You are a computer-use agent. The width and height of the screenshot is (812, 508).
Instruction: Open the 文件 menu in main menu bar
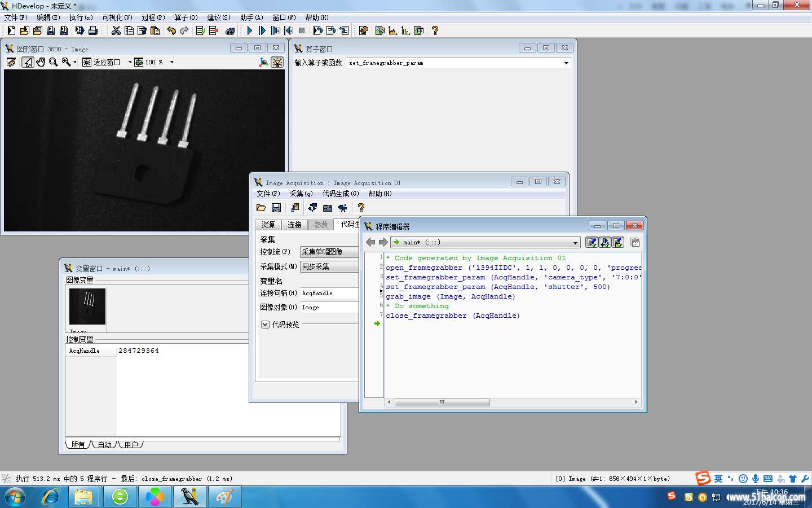point(16,17)
